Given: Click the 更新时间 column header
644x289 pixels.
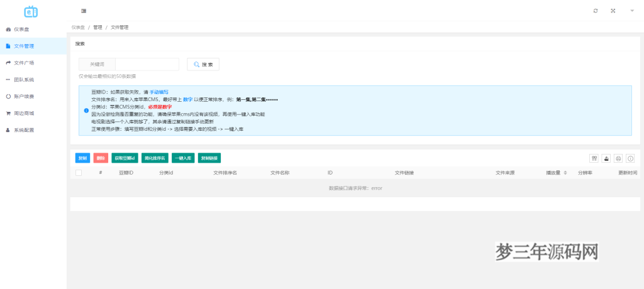Looking at the screenshot, I should click(628, 173).
